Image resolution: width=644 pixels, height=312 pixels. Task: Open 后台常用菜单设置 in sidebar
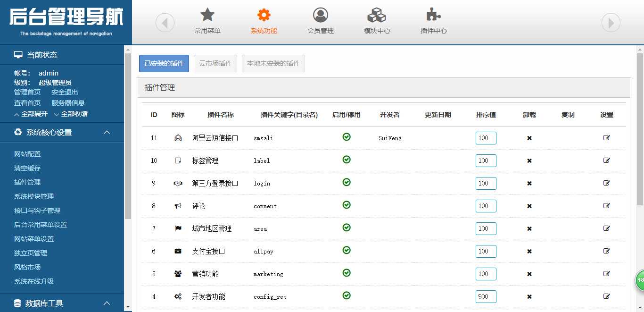click(x=41, y=225)
